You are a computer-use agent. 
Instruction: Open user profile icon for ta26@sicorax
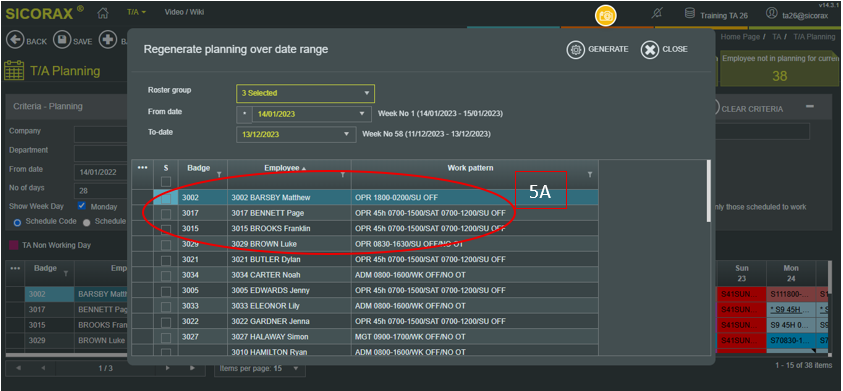pos(771,13)
